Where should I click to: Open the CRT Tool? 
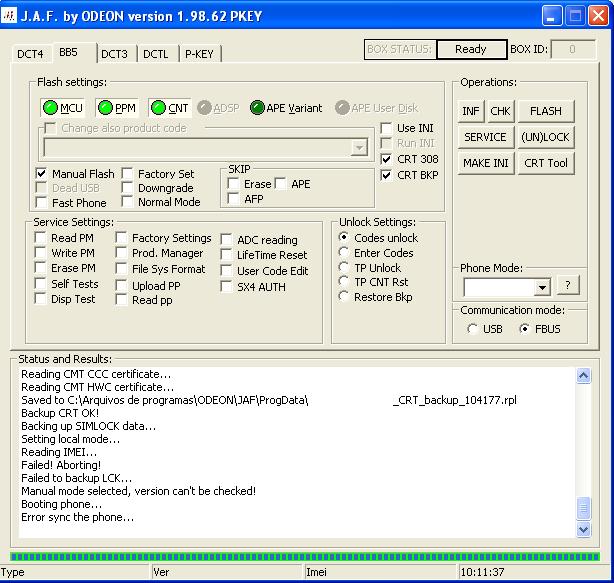click(546, 163)
